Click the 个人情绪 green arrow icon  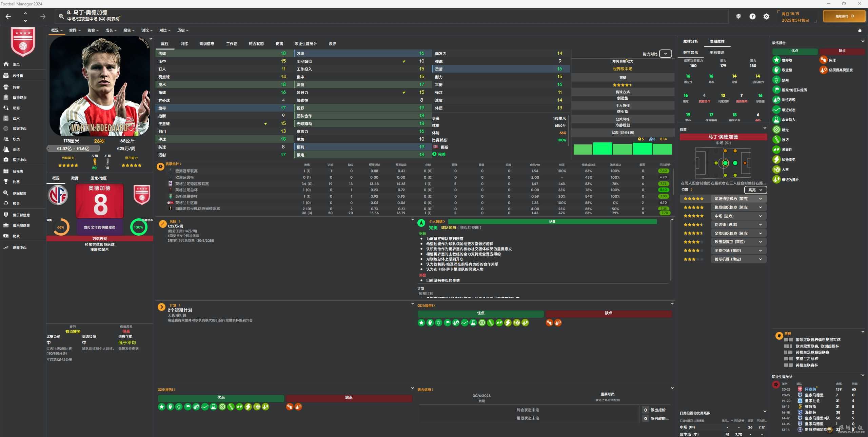point(421,223)
